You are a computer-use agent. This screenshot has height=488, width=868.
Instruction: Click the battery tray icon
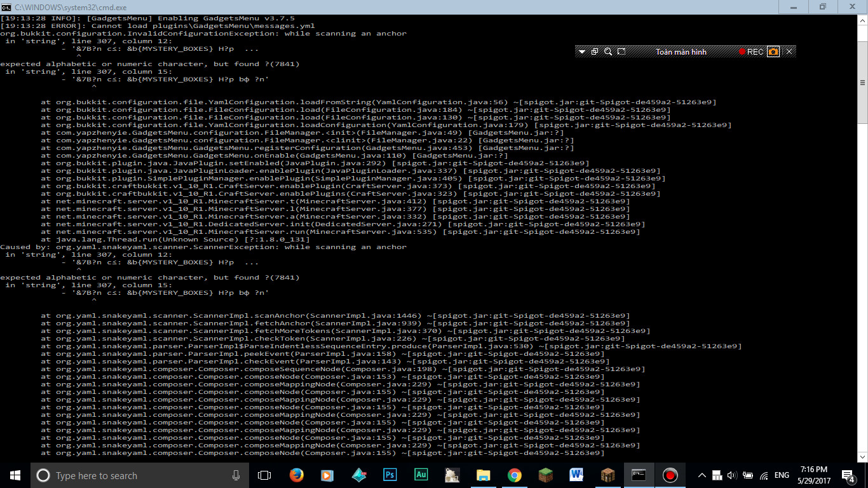click(747, 475)
